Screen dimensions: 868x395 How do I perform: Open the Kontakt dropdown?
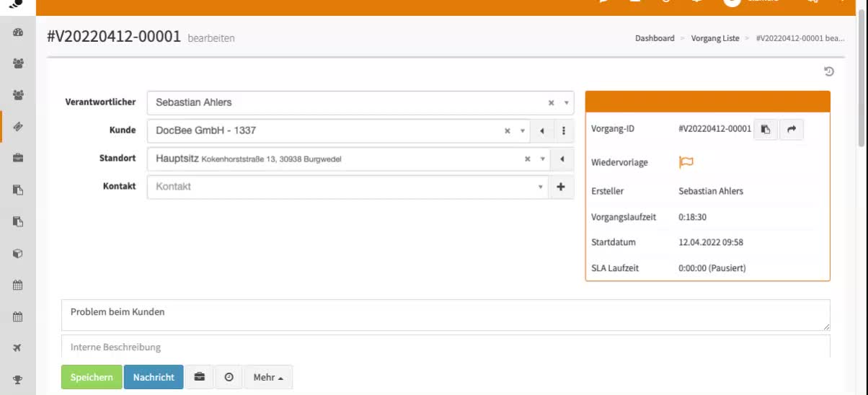click(540, 187)
